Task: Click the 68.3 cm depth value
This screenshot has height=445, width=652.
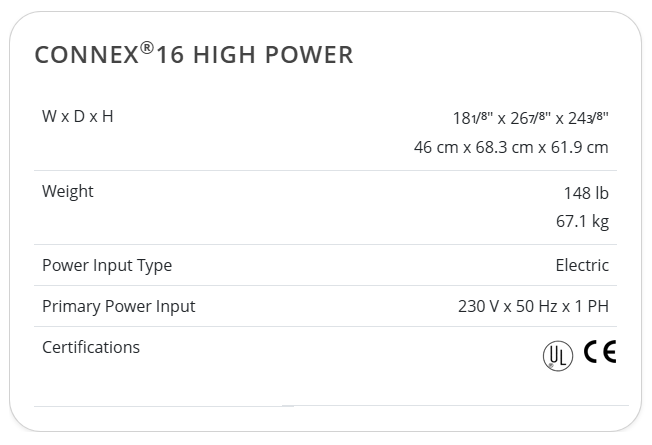Action: pyautogui.click(x=504, y=147)
